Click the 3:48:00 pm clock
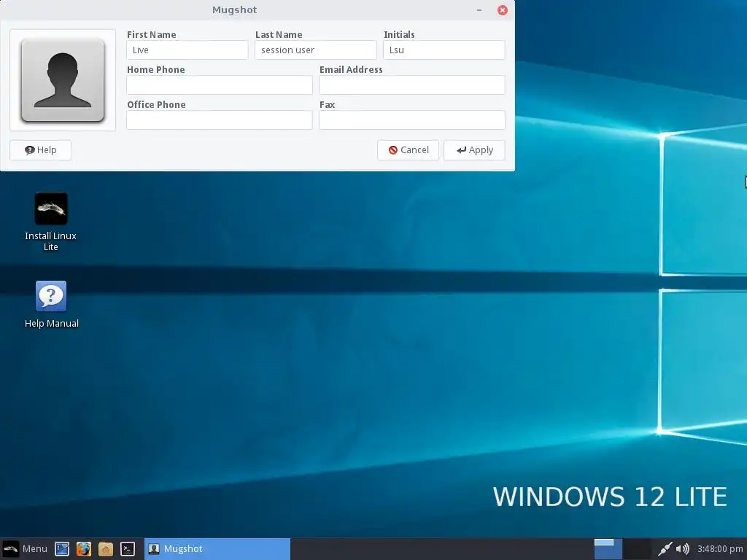This screenshot has height=560, width=747. [x=720, y=549]
